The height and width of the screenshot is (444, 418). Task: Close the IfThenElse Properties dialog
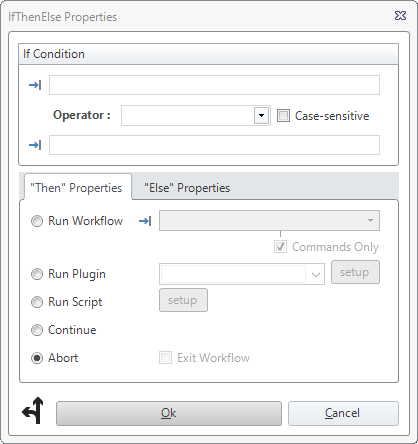400,16
